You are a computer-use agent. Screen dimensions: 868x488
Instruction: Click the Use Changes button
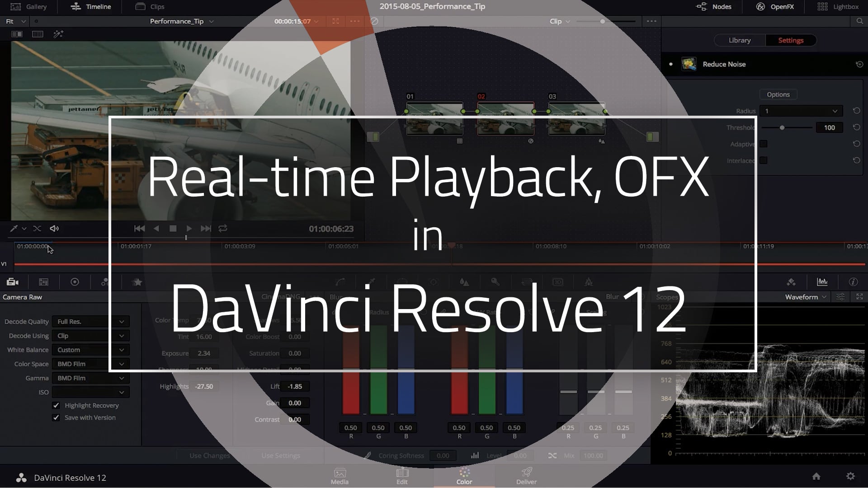click(x=210, y=455)
